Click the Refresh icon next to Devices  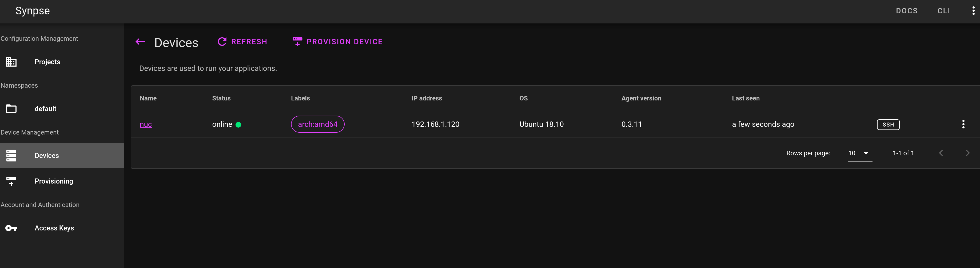pyautogui.click(x=222, y=42)
